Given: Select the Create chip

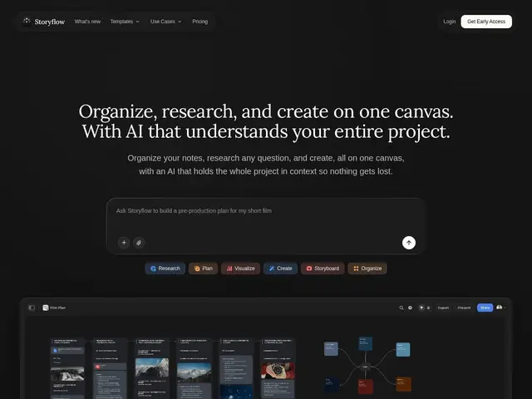Looking at the screenshot, I should point(280,268).
